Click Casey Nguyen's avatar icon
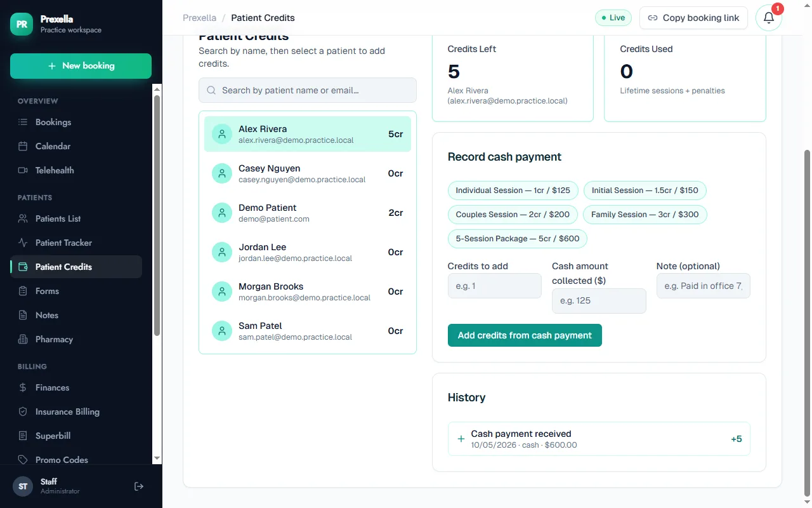812x508 pixels. pyautogui.click(x=222, y=173)
